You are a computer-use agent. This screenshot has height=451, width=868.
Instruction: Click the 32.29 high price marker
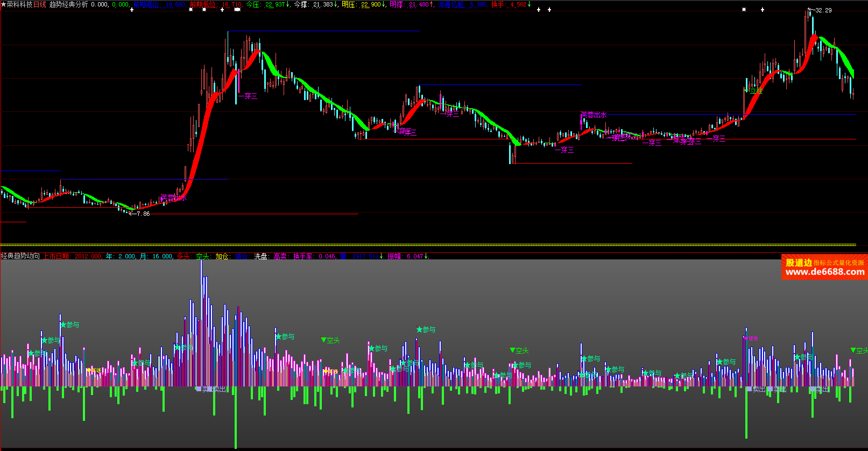[x=823, y=10]
